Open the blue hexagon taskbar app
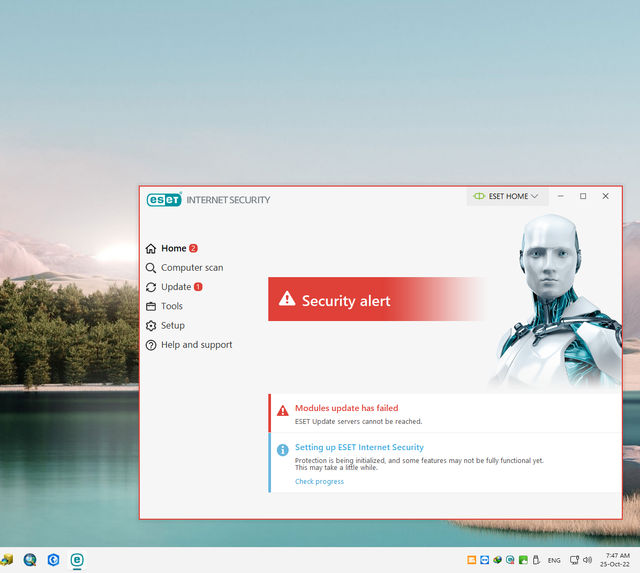 53,560
